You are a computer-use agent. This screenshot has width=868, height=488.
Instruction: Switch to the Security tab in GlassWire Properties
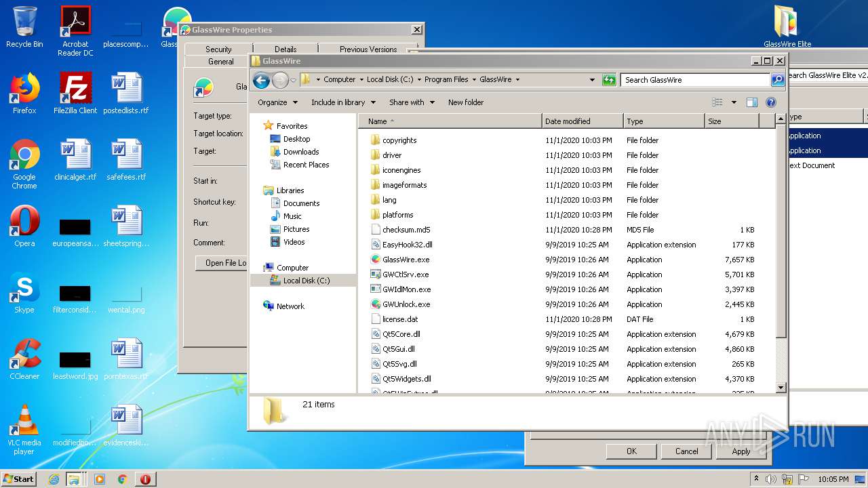218,49
